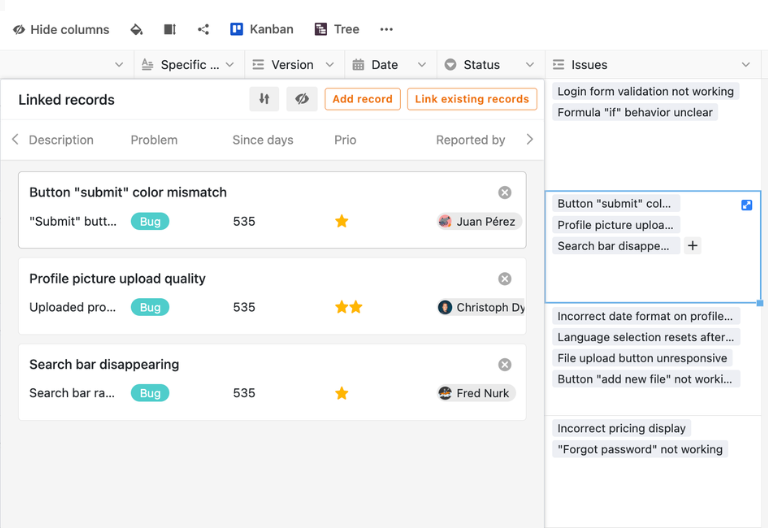Viewport: 768px width, 528px height.
Task: Click the Status column single-select icon
Action: click(x=450, y=65)
